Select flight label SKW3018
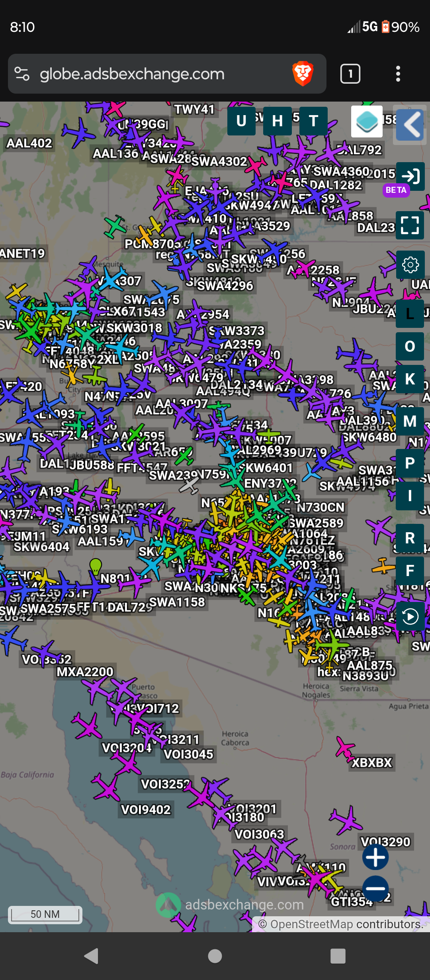430x980 pixels. tap(134, 328)
